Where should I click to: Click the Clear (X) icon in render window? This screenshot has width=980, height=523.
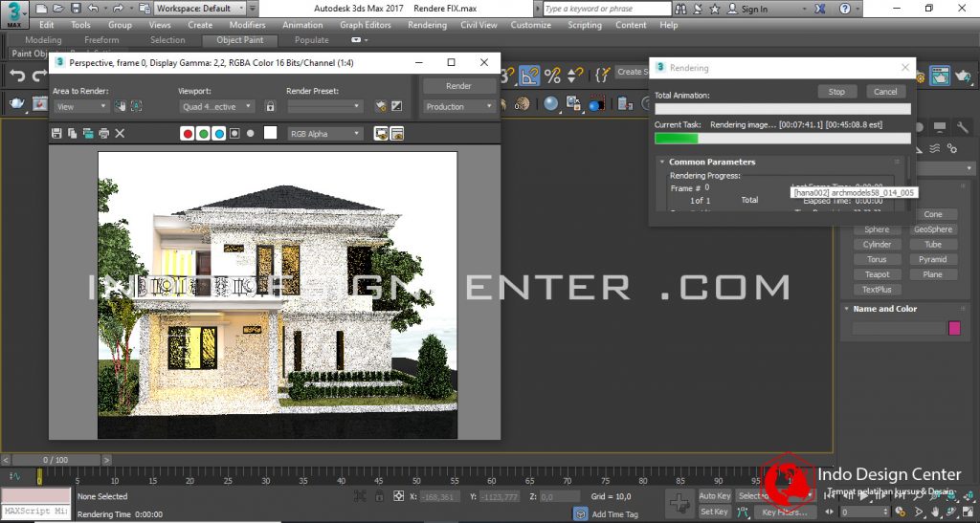[120, 134]
